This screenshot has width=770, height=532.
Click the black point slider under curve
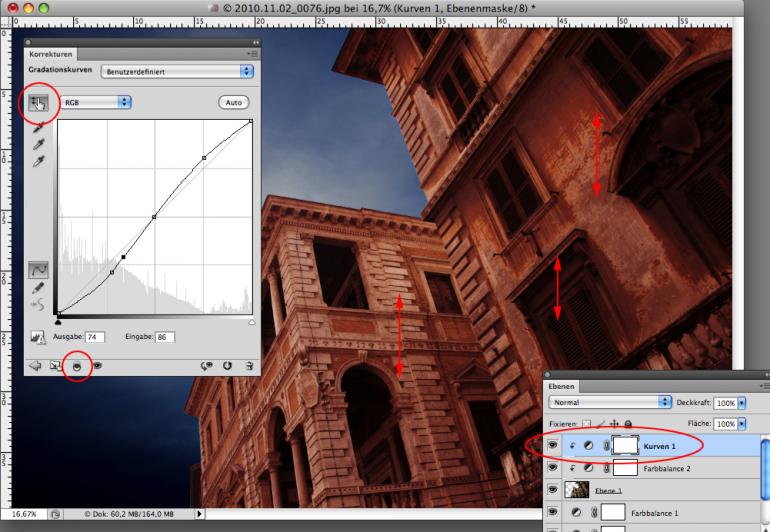(58, 322)
